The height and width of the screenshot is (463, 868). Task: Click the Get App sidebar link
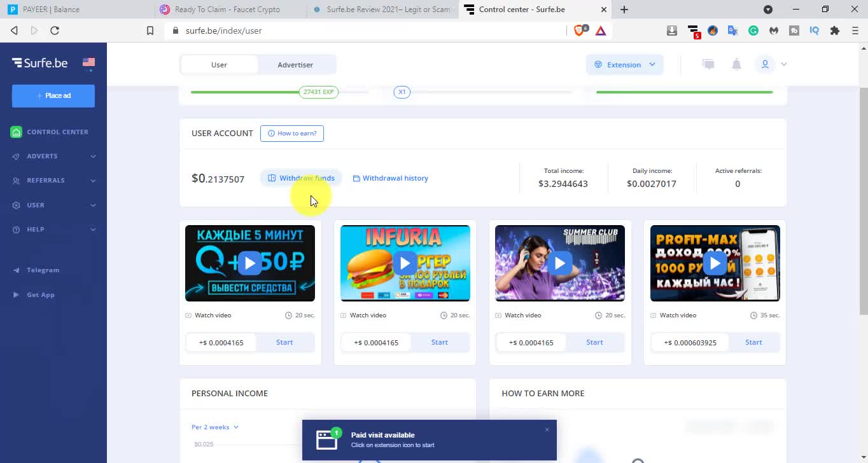pyautogui.click(x=41, y=295)
